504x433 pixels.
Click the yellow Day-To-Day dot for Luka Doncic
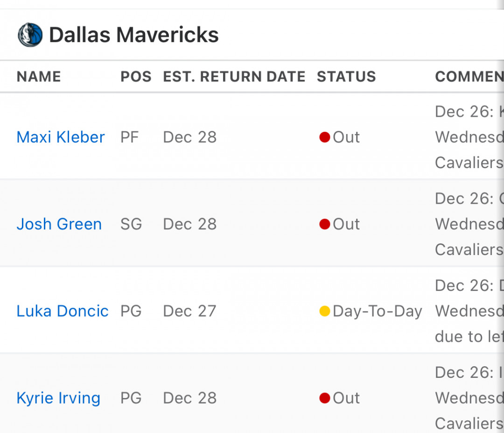pos(325,311)
